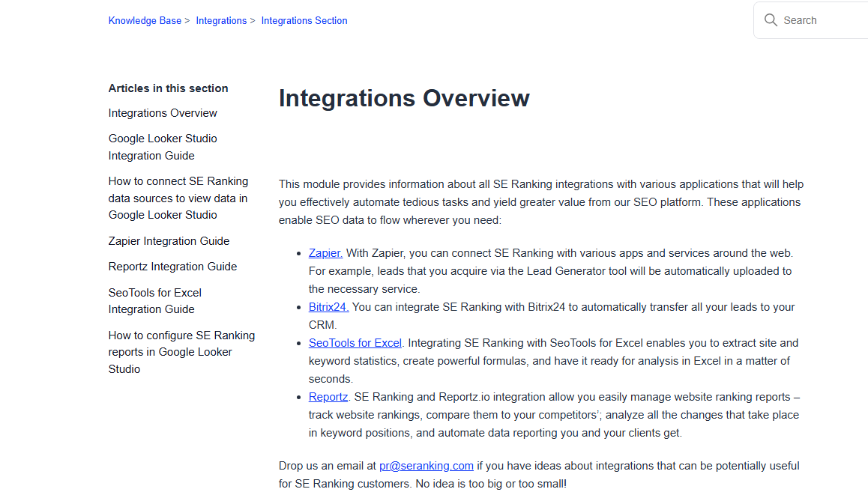This screenshot has height=501, width=868.
Task: Open the Reportz Integration Guide
Action: click(x=172, y=266)
